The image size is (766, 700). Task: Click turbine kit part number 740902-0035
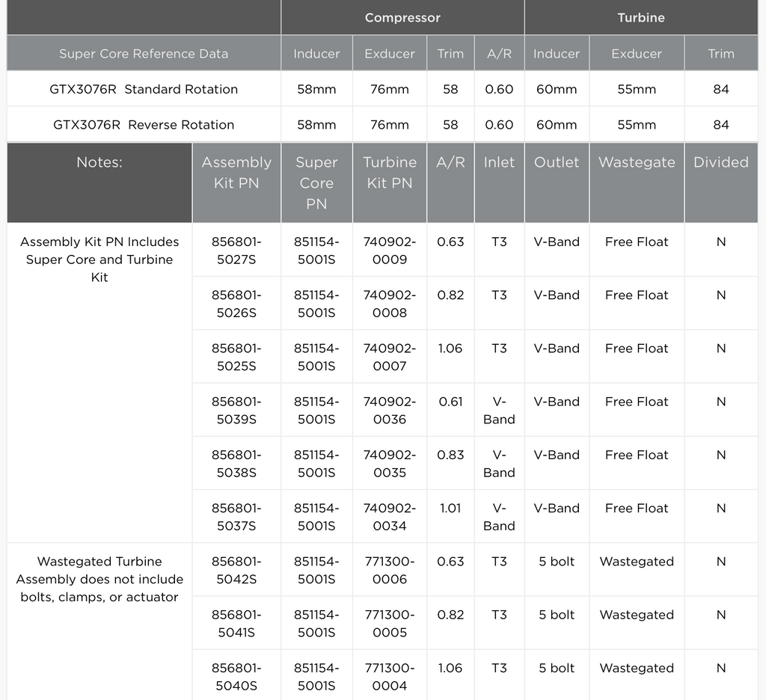coord(389,464)
